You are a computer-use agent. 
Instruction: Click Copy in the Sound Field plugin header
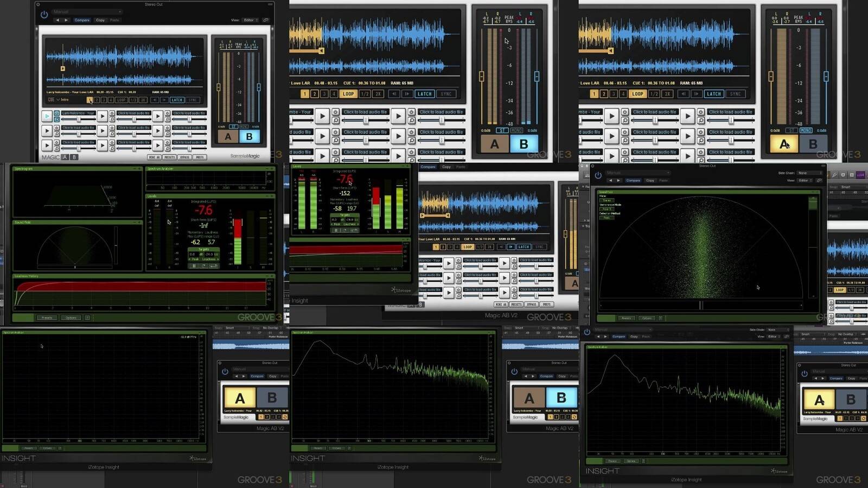650,180
